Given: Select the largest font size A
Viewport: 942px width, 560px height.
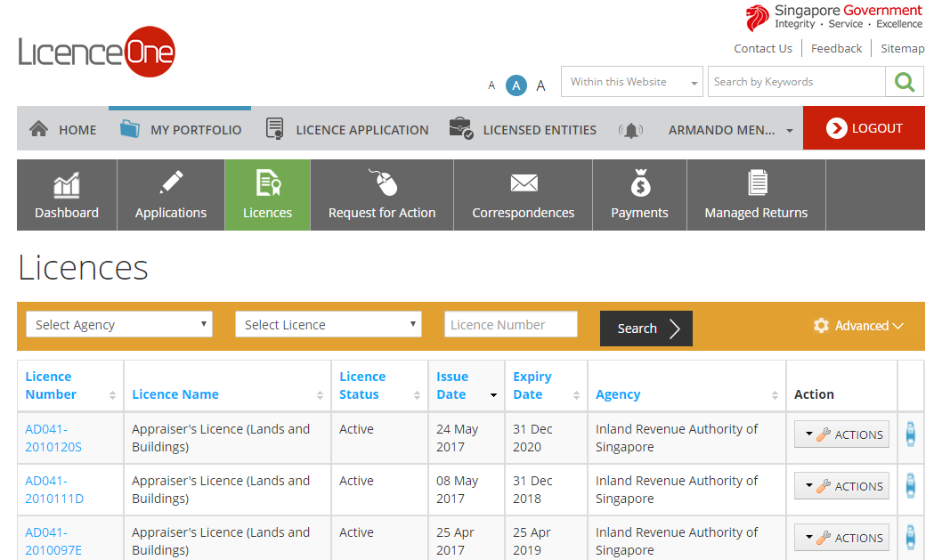Looking at the screenshot, I should (540, 85).
